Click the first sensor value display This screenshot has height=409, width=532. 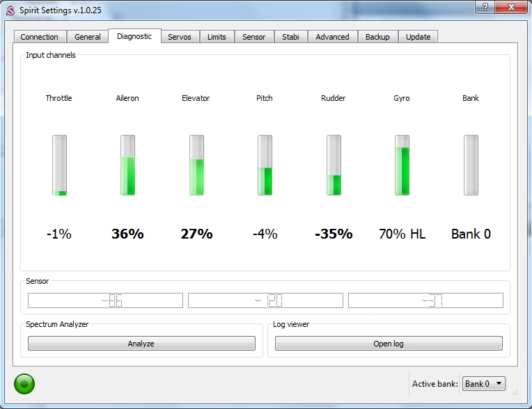click(x=105, y=300)
